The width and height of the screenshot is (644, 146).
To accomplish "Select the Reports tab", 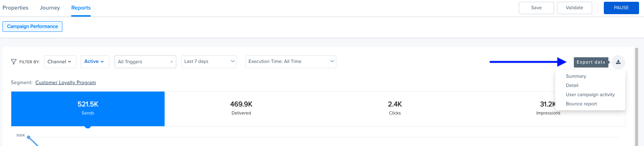I will (x=81, y=8).
